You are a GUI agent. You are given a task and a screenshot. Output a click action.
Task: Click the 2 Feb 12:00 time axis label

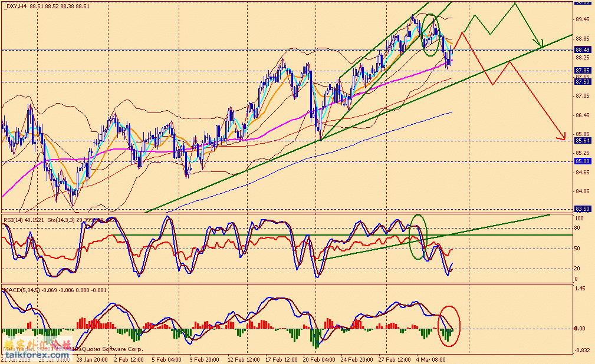129,359
